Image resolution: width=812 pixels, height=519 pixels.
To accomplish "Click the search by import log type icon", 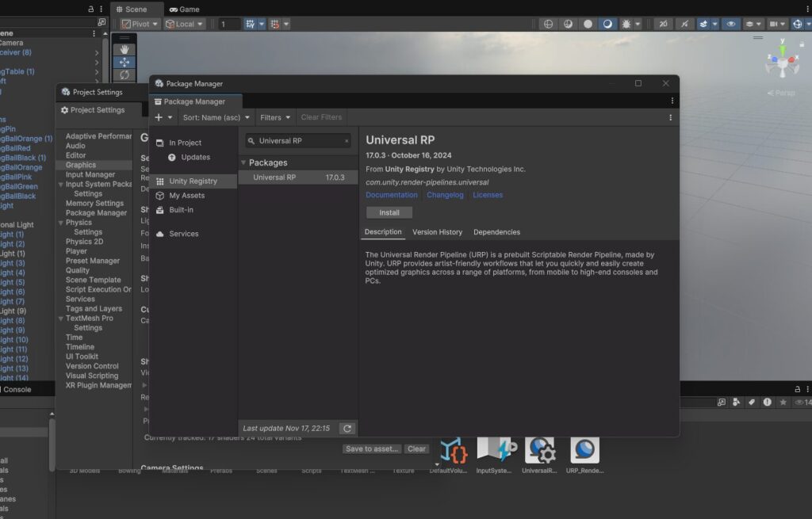I will point(767,402).
